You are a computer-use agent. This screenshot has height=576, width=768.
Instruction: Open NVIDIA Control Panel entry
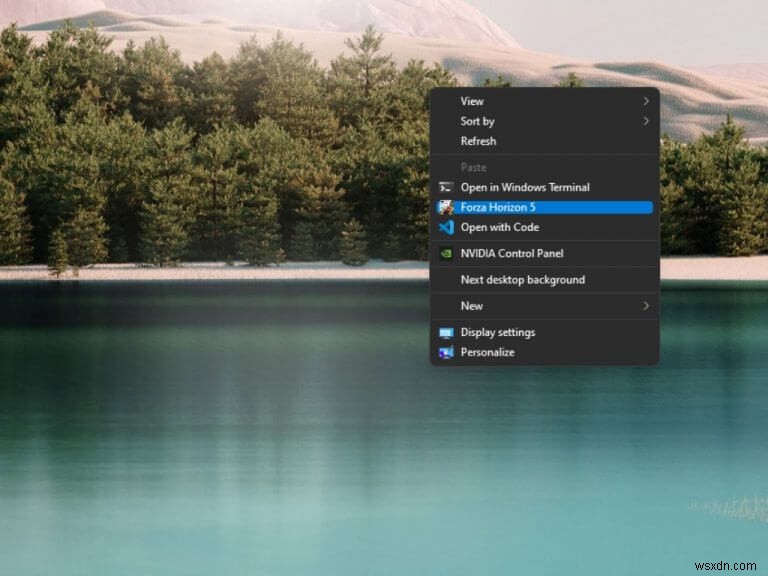point(544,254)
